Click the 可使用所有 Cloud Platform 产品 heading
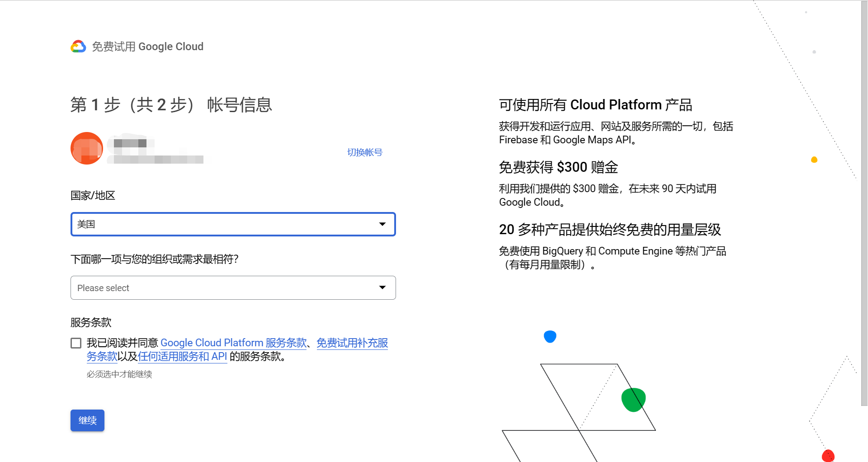This screenshot has width=868, height=462. [595, 105]
